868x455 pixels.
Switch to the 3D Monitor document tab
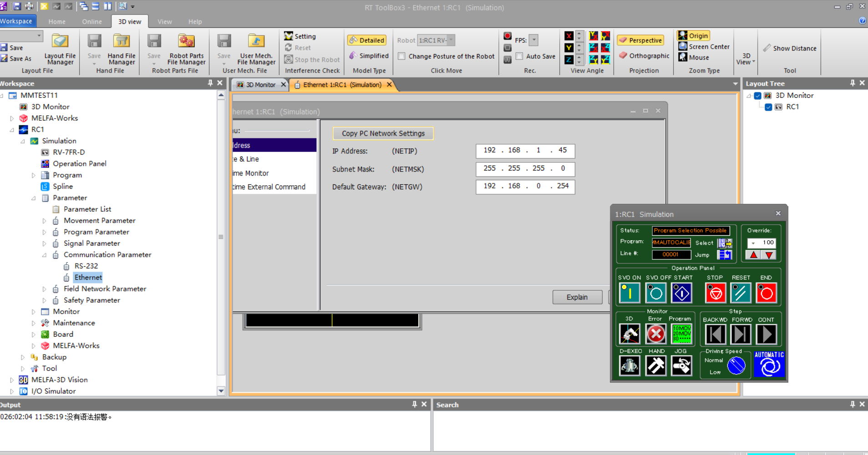[x=261, y=85]
